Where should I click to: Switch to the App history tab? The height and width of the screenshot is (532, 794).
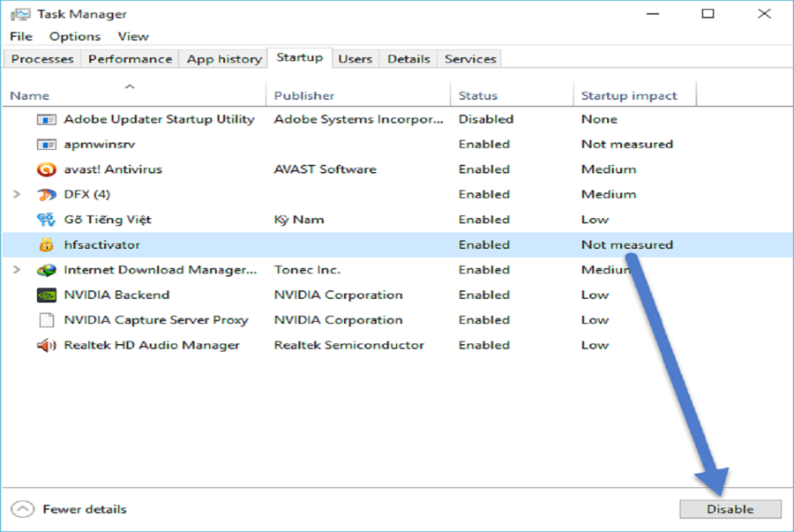click(224, 59)
